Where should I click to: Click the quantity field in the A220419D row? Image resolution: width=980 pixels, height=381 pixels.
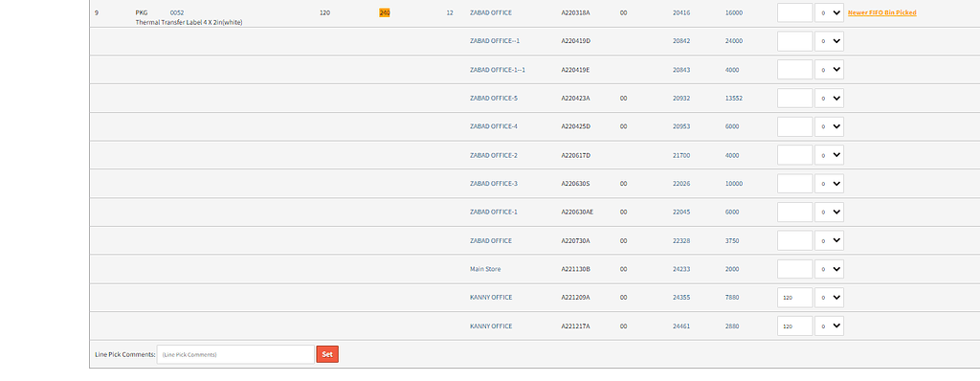point(795,40)
